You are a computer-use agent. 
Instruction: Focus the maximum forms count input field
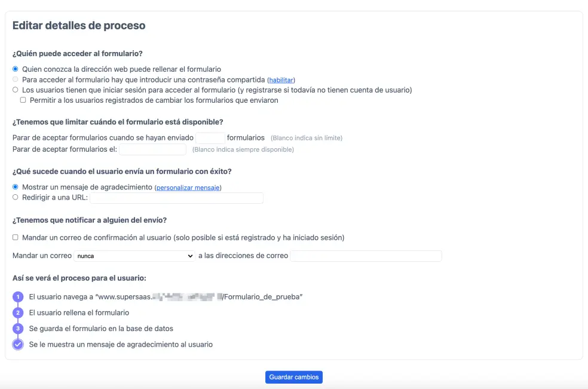point(210,138)
